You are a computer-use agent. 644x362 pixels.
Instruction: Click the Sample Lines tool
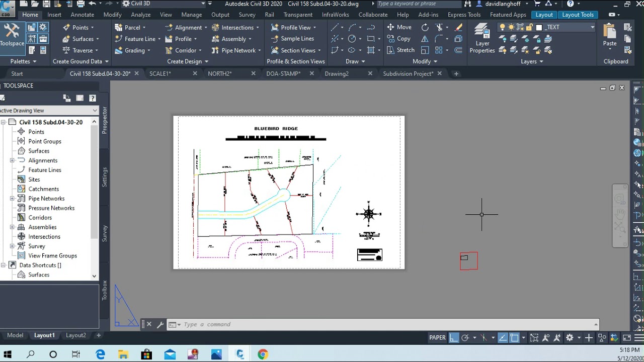pos(292,39)
